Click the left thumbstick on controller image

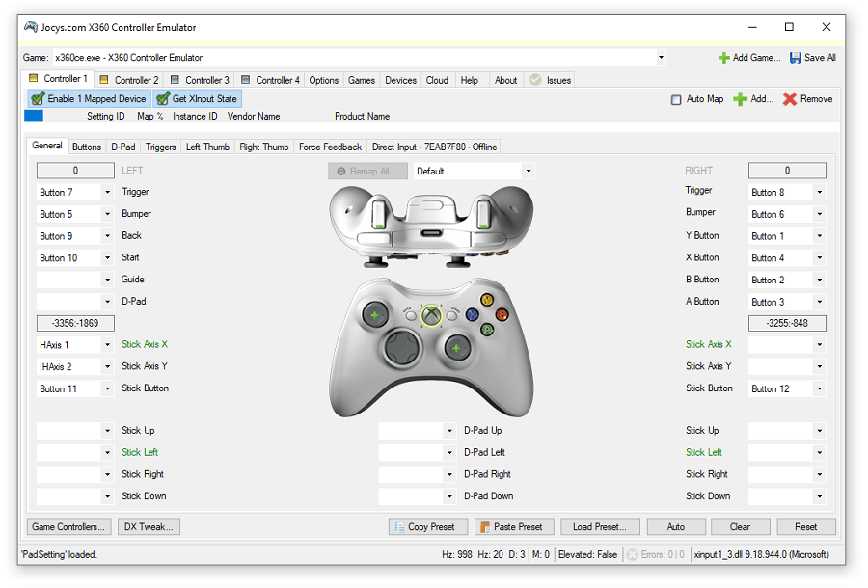(375, 315)
